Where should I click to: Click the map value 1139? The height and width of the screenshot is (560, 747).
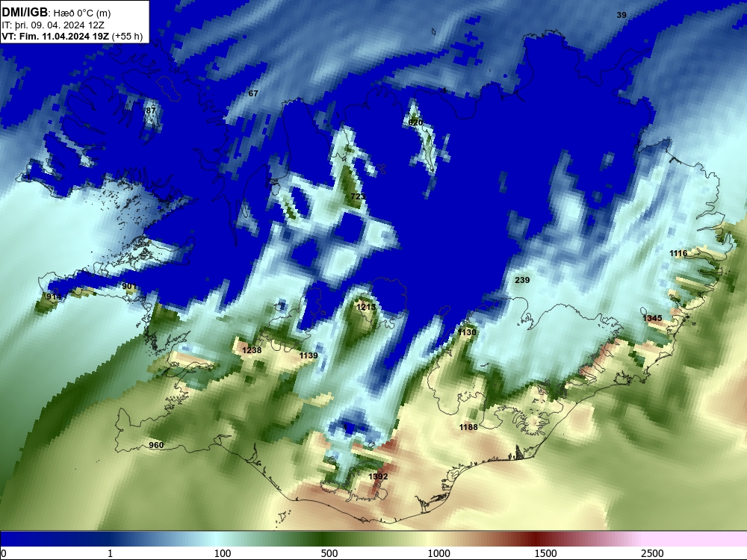click(309, 355)
